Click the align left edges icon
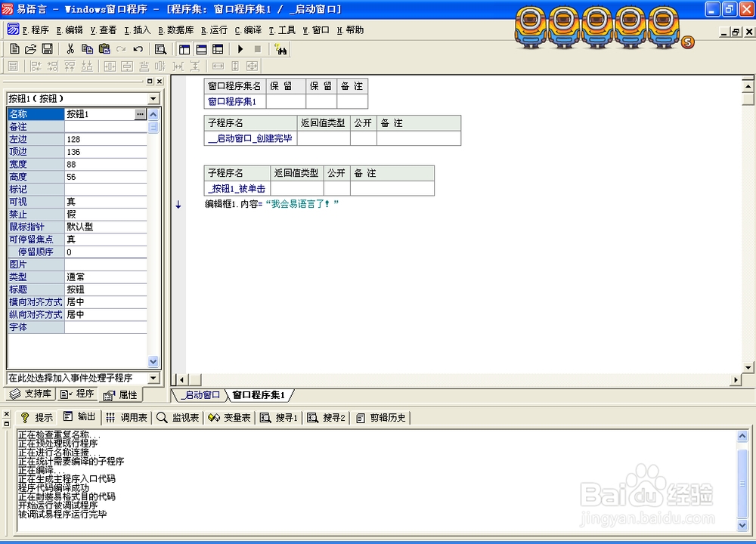Viewport: 756px width, 544px height. [36, 66]
